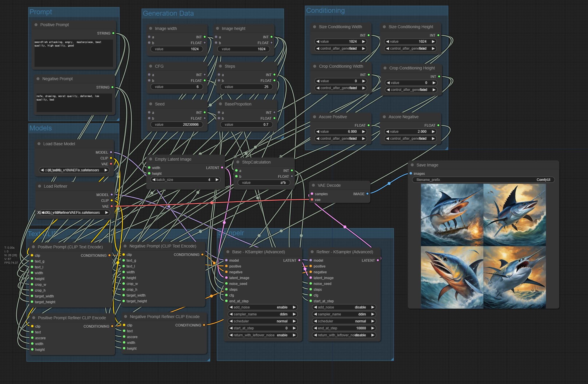The width and height of the screenshot is (588, 384).
Task: Click into the Negative Prompt text box
Action: click(74, 103)
